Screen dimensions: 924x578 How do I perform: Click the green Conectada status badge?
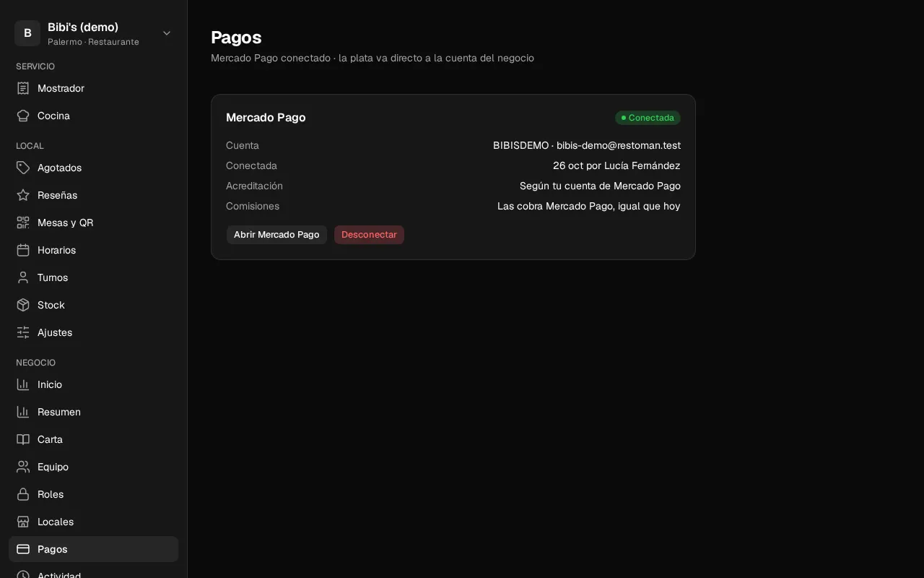(x=648, y=118)
